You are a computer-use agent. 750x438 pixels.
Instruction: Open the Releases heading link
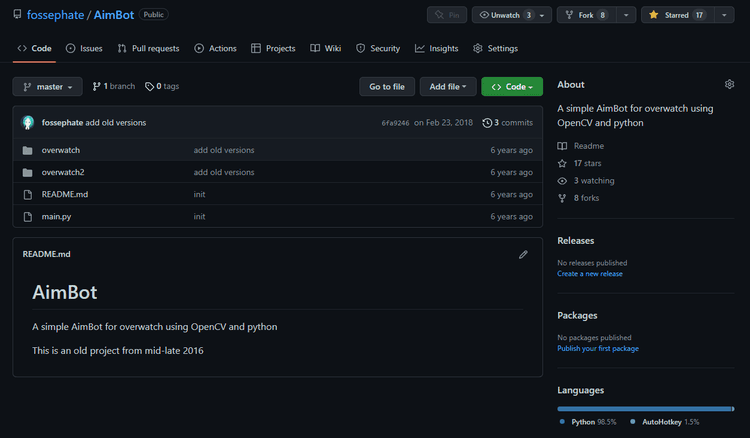(x=576, y=241)
